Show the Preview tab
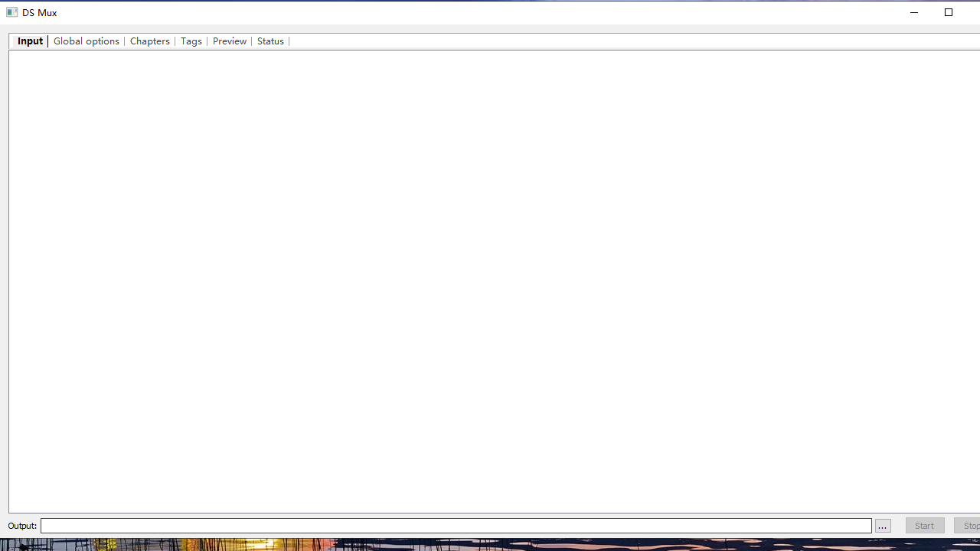980x551 pixels. coord(230,41)
